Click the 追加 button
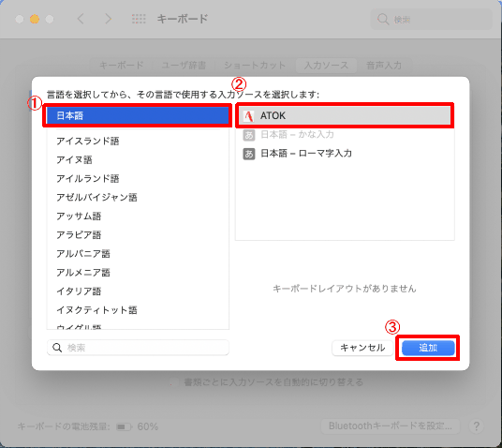This screenshot has width=502, height=448. pos(428,348)
